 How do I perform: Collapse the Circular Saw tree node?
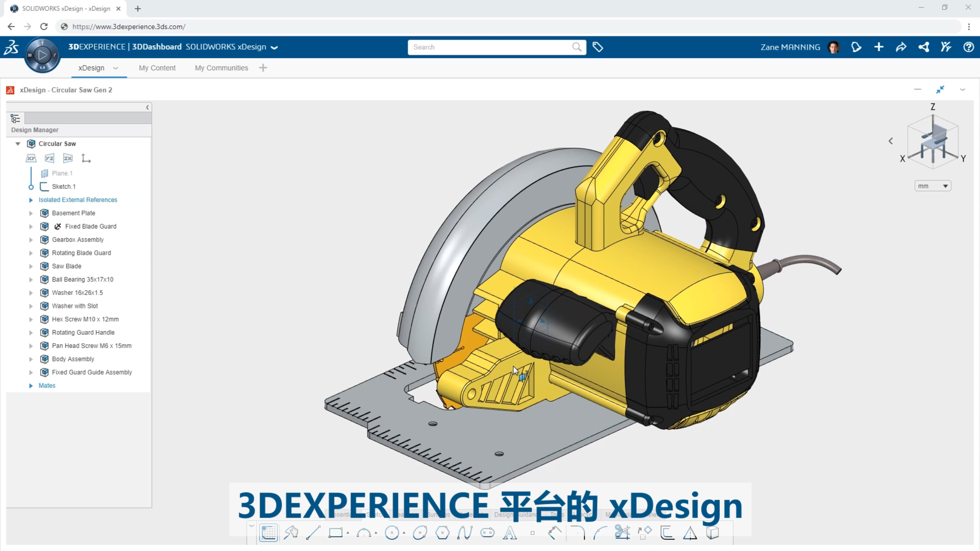pos(18,144)
